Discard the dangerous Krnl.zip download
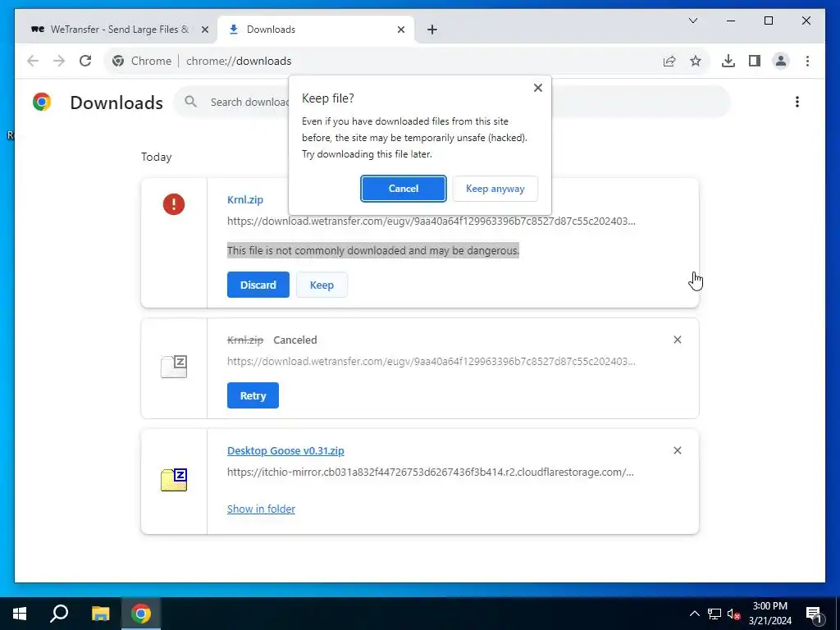This screenshot has height=630, width=840. pyautogui.click(x=258, y=285)
